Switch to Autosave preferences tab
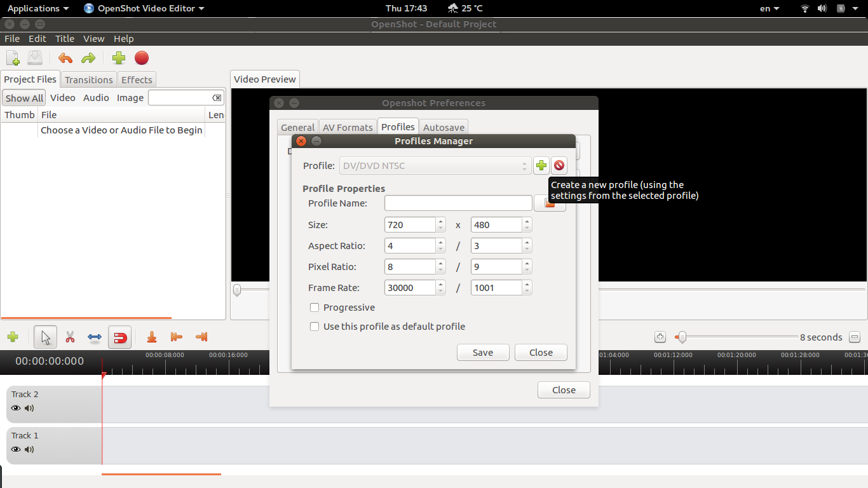The width and height of the screenshot is (868, 488). click(444, 127)
